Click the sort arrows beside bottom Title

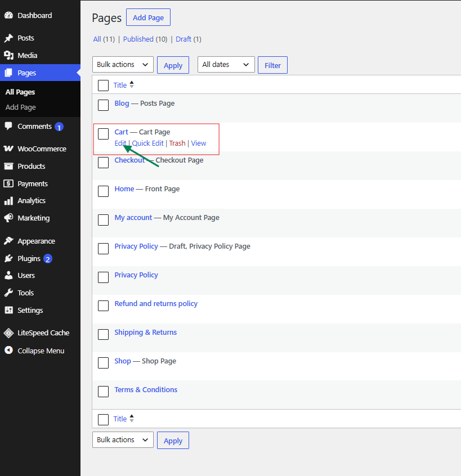(132, 418)
